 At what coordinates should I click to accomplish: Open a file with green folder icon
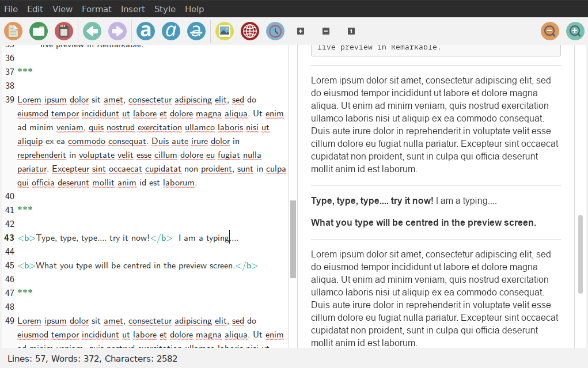click(x=39, y=31)
